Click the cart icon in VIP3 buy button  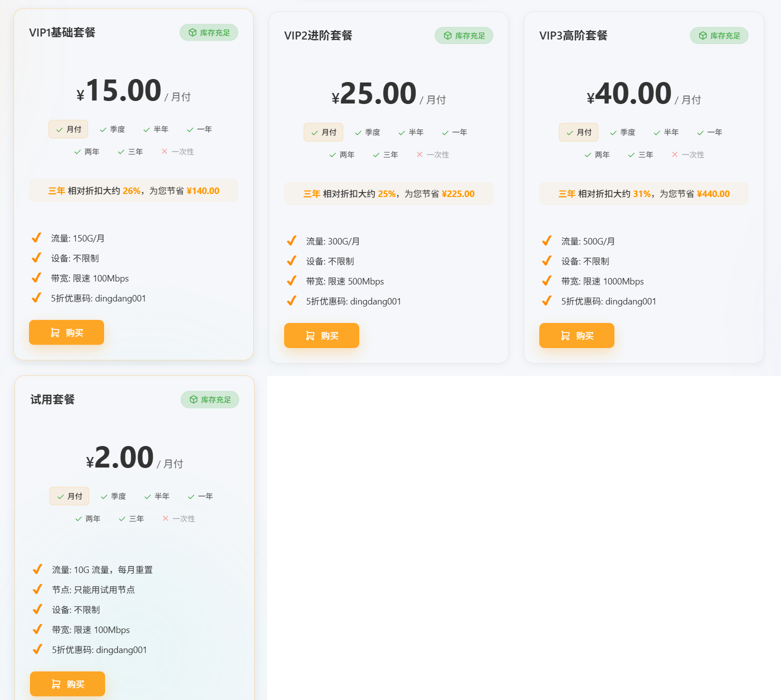coord(565,336)
